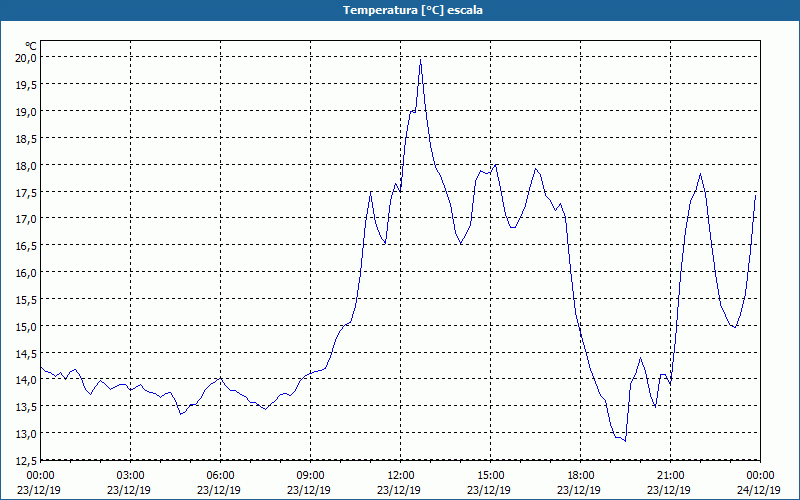Viewport: 800px width, 500px height.
Task: Click the 15:00 time axis label
Action: click(491, 476)
